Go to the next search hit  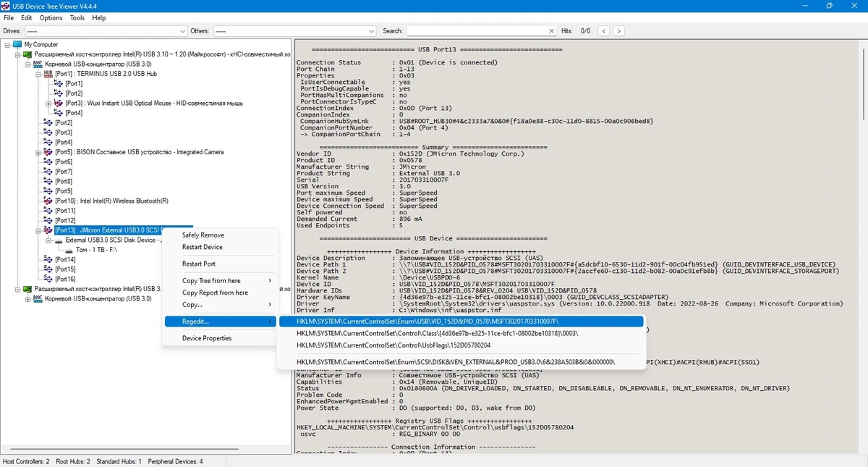[x=618, y=31]
